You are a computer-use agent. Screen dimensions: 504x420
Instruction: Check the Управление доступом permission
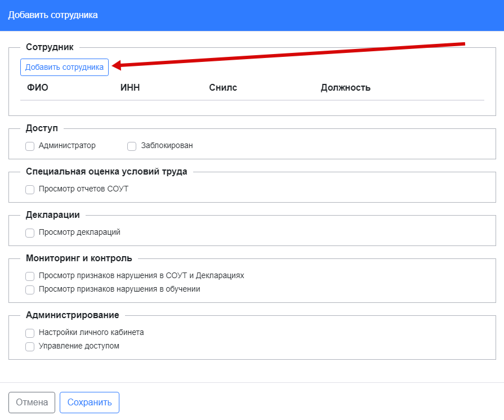tap(30, 346)
